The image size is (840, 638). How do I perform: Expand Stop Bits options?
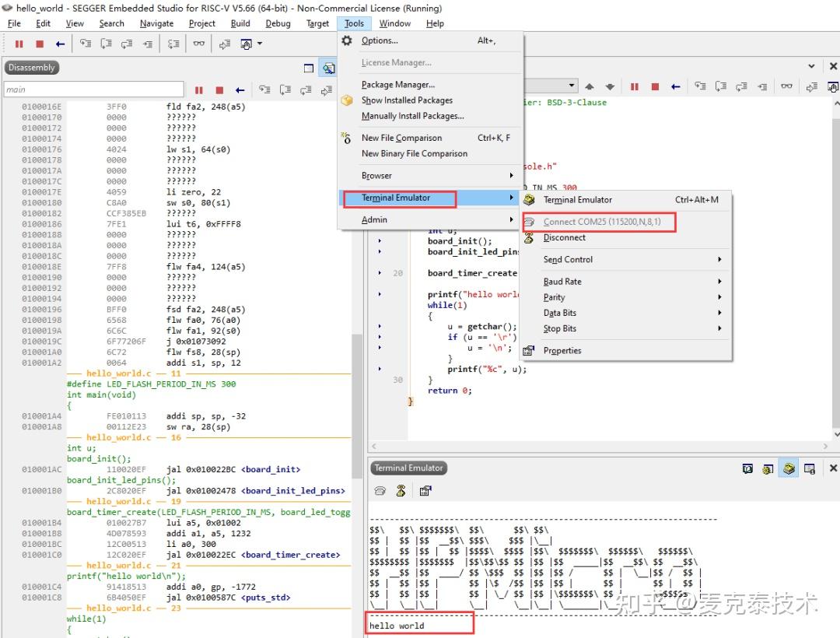[x=627, y=328]
